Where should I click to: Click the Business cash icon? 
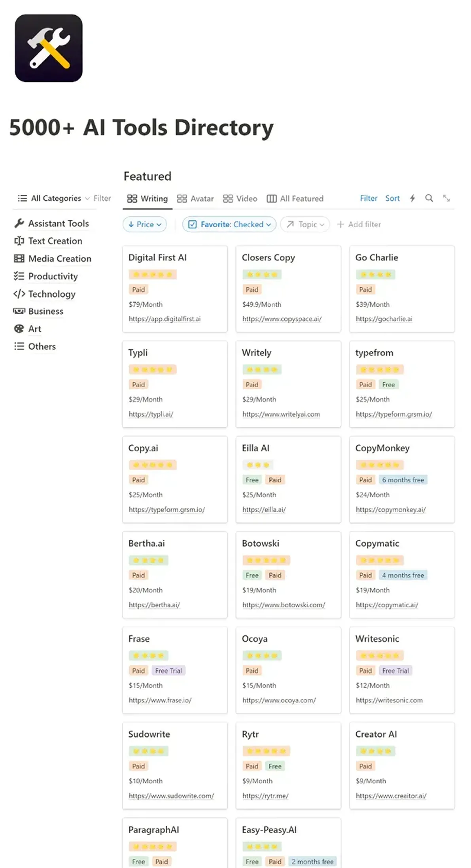(x=19, y=311)
